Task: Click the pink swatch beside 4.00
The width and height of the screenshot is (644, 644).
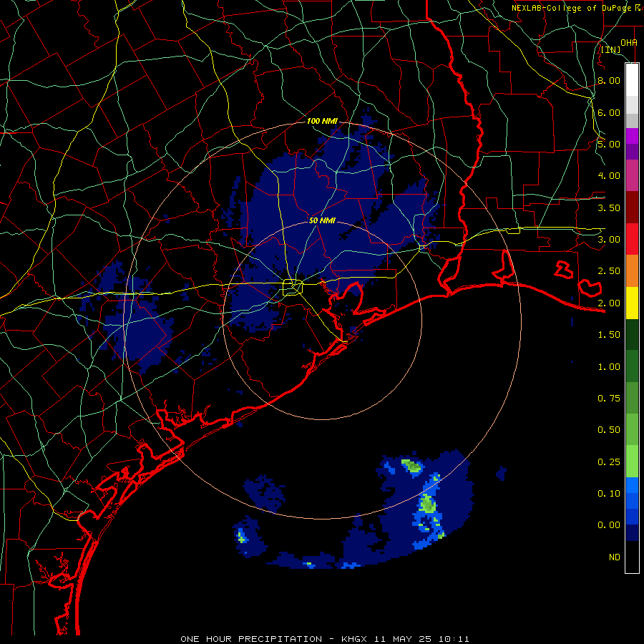Action: pyautogui.click(x=632, y=175)
